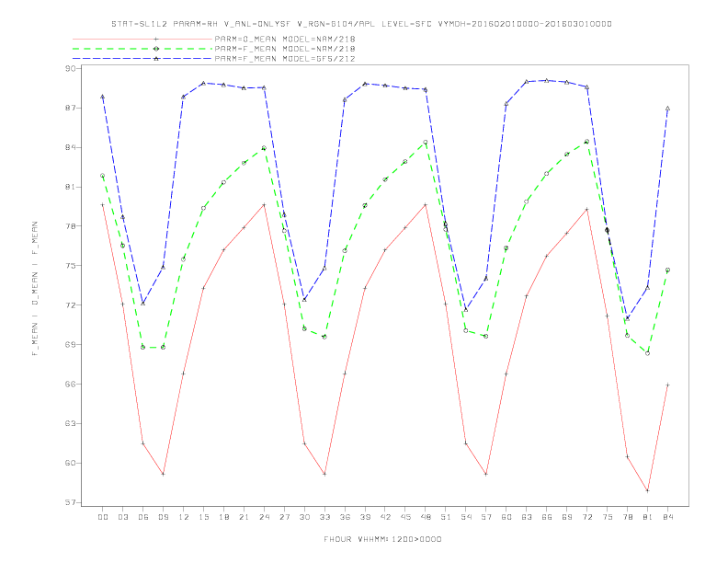728x563 pixels.
Task: Click the x-axis tick label 84
Action: 667,517
